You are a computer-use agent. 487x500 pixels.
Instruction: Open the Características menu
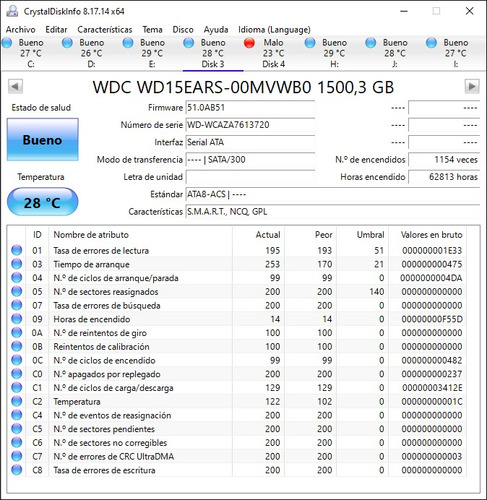tap(105, 30)
